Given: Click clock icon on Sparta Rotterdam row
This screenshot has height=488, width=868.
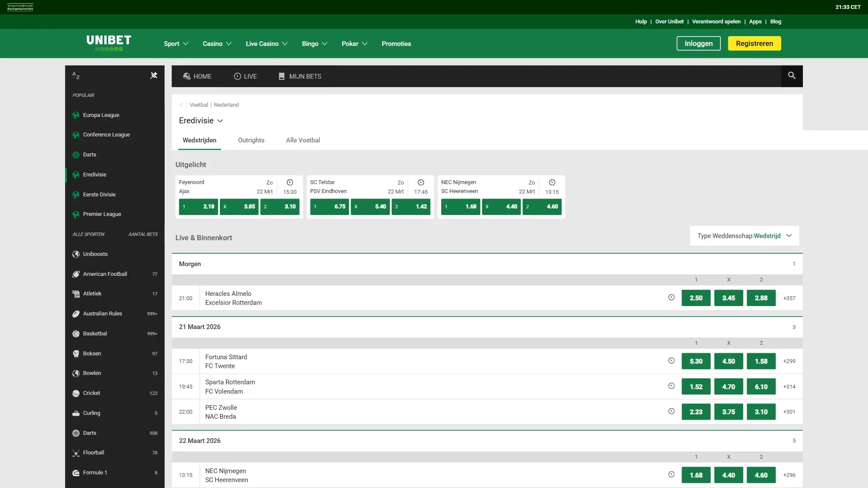Looking at the screenshot, I should coord(671,386).
